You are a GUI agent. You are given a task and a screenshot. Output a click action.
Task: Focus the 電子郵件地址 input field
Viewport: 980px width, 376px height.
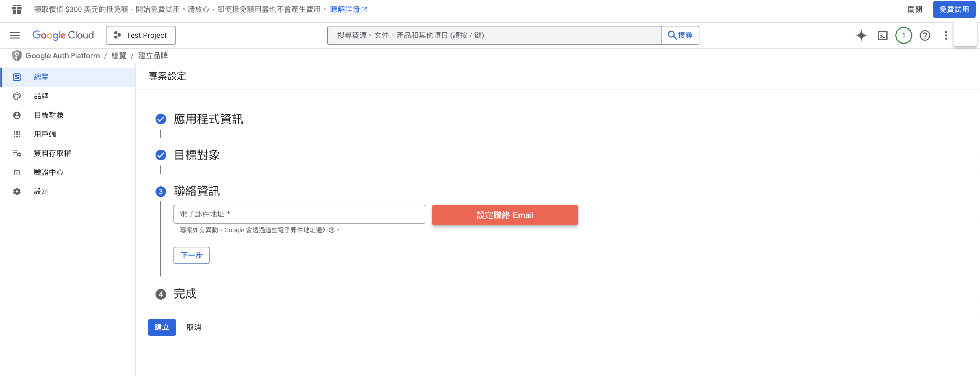pyautogui.click(x=299, y=214)
